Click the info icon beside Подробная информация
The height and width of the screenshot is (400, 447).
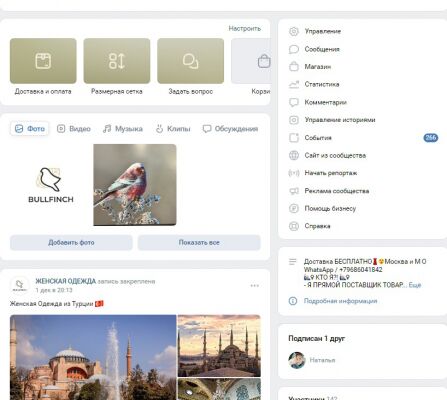[293, 301]
